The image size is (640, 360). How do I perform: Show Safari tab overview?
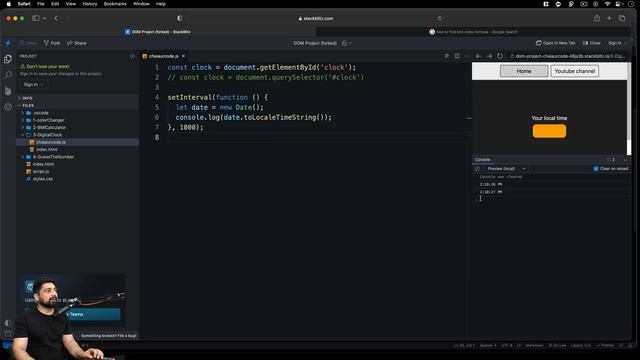coord(622,18)
